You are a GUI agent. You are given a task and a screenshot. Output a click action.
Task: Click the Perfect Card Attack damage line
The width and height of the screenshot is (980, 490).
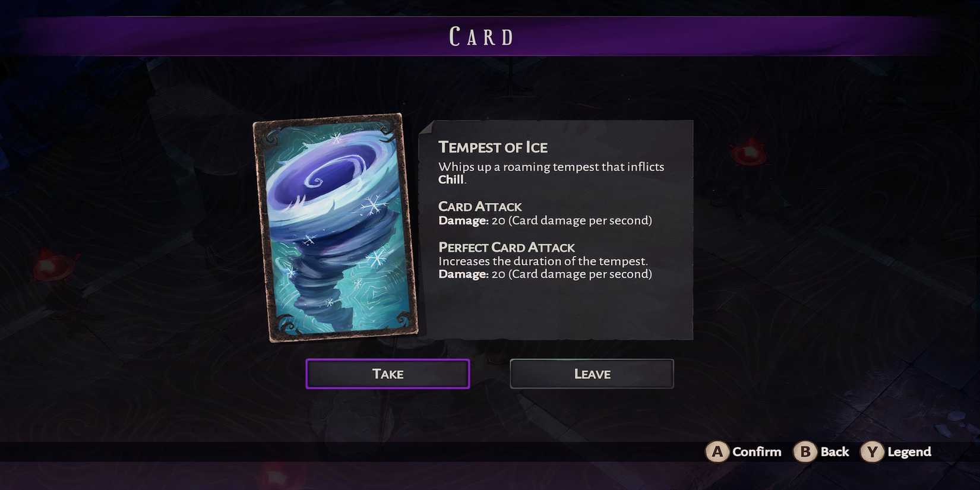click(x=545, y=274)
